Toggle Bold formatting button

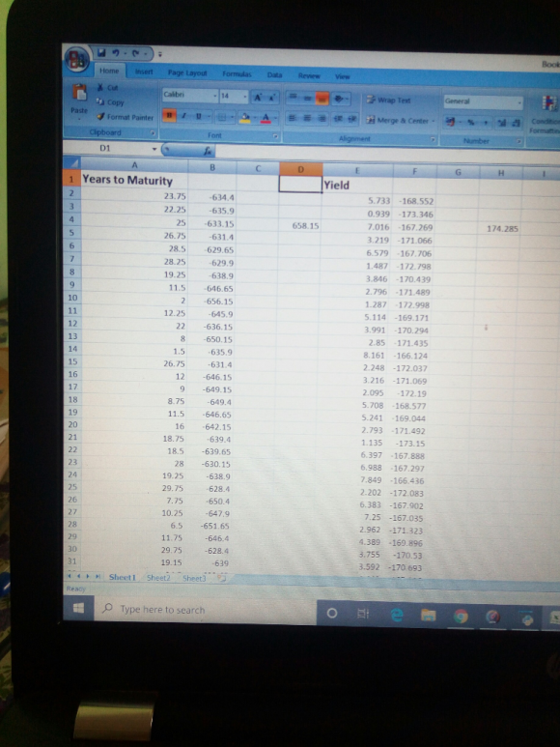169,115
